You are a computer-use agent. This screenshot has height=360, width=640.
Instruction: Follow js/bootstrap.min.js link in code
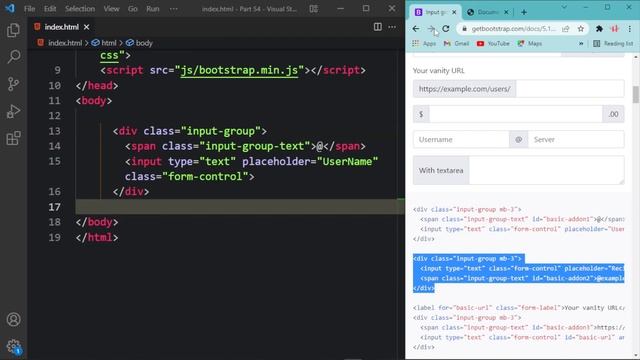tap(239, 70)
